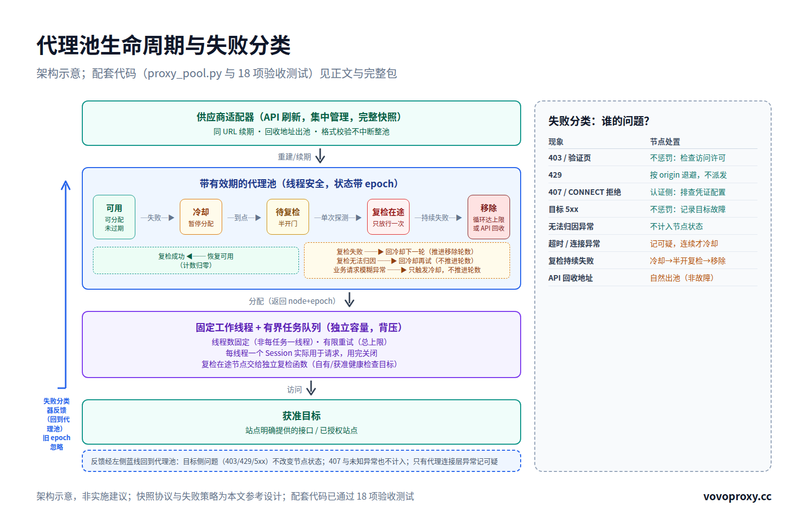Click the title "代理池生命周期与失败分类"
808x532 pixels.
coord(164,45)
